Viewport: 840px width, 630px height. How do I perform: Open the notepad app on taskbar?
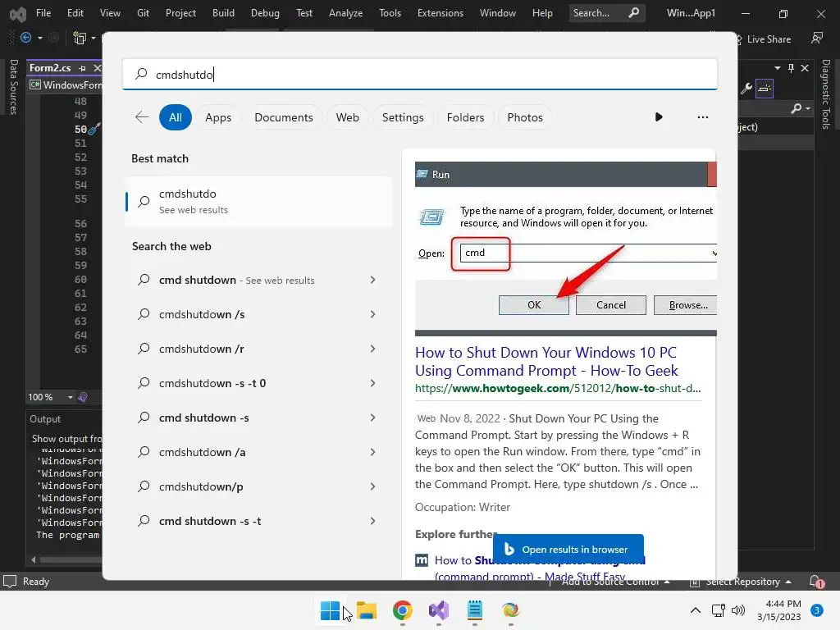coord(475,610)
